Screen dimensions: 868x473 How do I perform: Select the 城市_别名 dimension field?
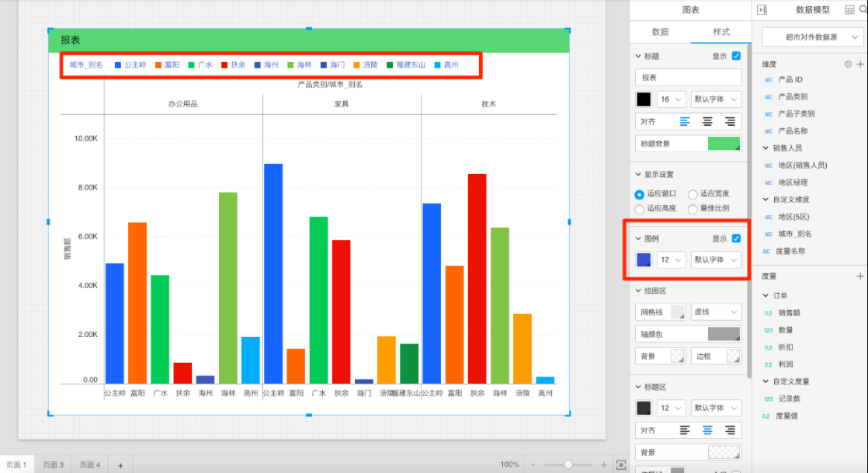pyautogui.click(x=795, y=234)
